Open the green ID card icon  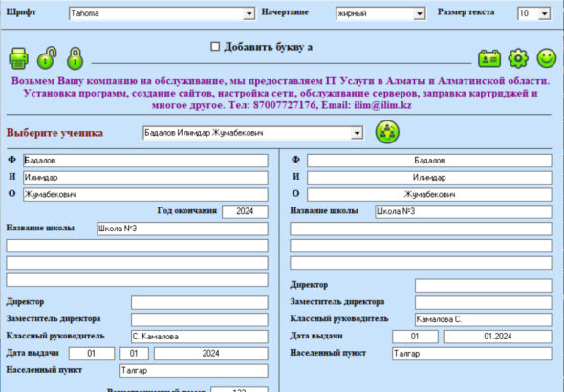(489, 58)
